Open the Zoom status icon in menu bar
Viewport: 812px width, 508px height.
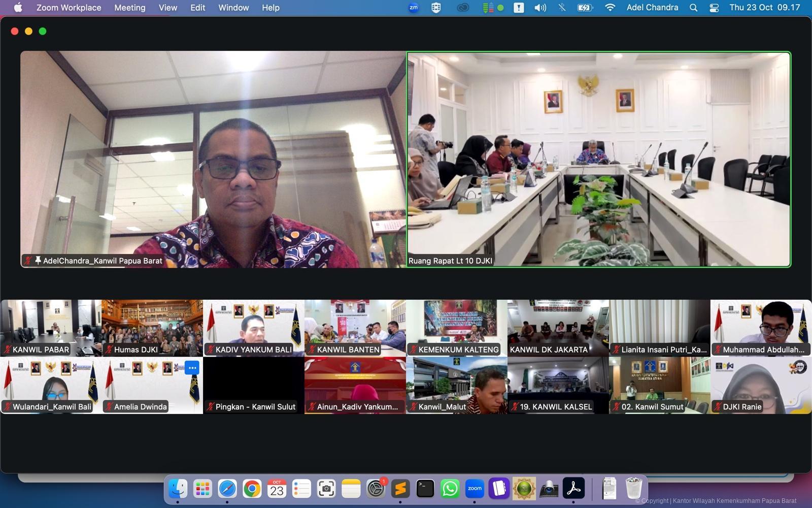click(x=414, y=8)
